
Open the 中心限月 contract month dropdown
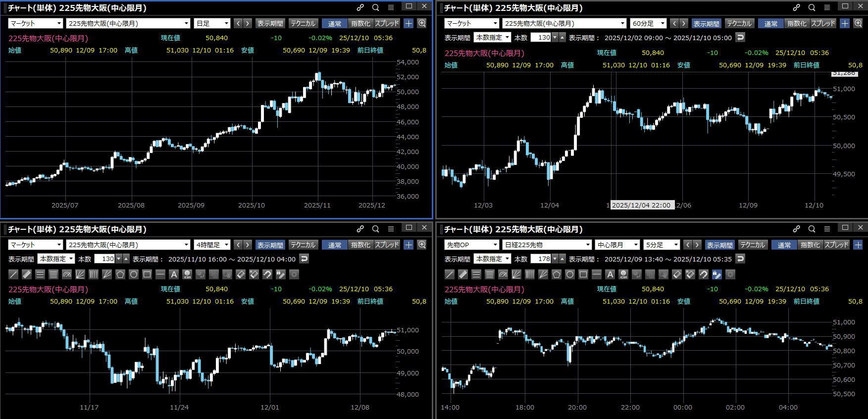616,245
